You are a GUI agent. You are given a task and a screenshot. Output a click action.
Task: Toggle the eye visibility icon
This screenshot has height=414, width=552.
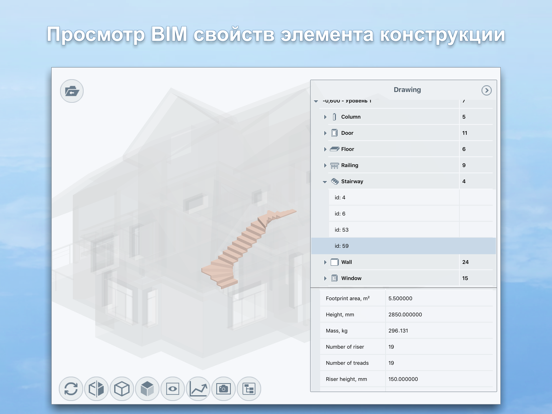point(172,389)
